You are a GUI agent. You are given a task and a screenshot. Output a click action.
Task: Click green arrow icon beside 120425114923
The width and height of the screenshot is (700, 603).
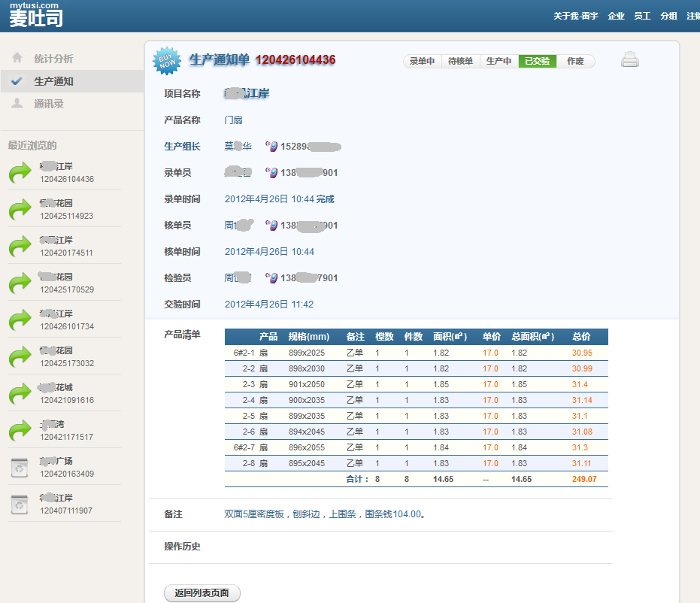click(20, 210)
